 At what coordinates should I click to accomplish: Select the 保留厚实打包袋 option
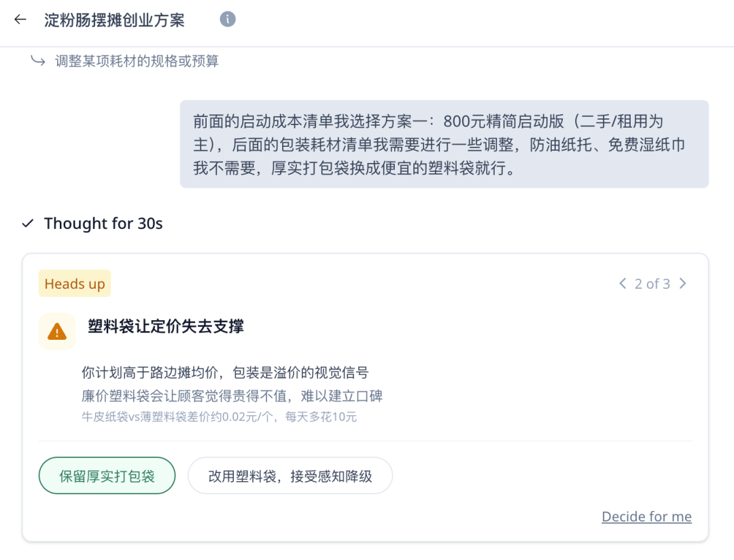click(107, 476)
